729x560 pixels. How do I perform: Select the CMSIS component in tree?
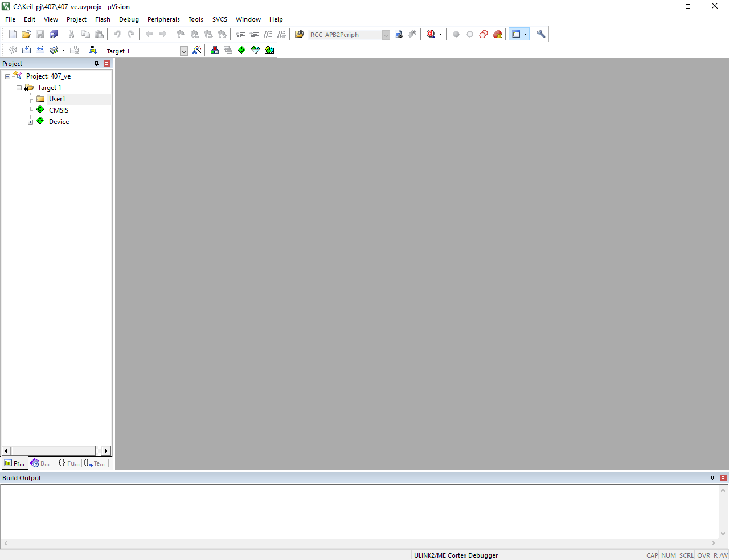tap(59, 110)
